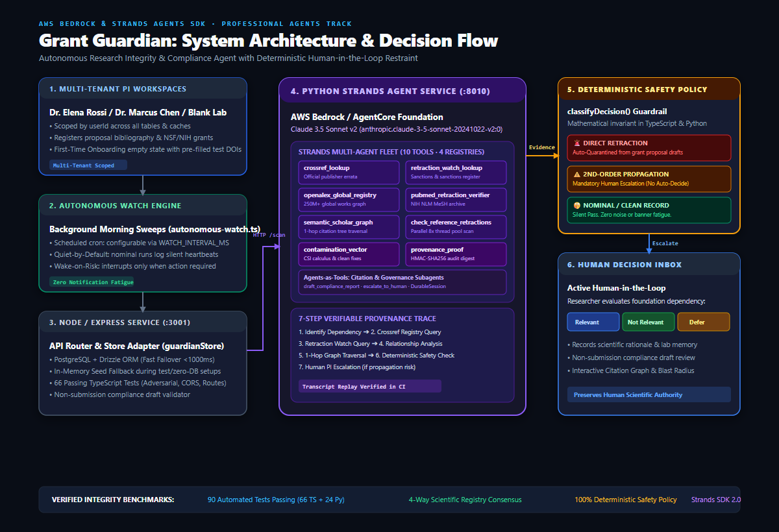Viewport: 779px width, 532px height.
Task: Open the retraction_watch_lookup tool card
Action: click(456, 173)
